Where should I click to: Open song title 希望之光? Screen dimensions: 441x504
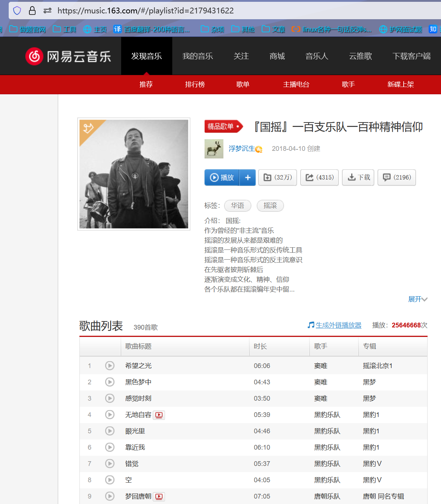[138, 365]
